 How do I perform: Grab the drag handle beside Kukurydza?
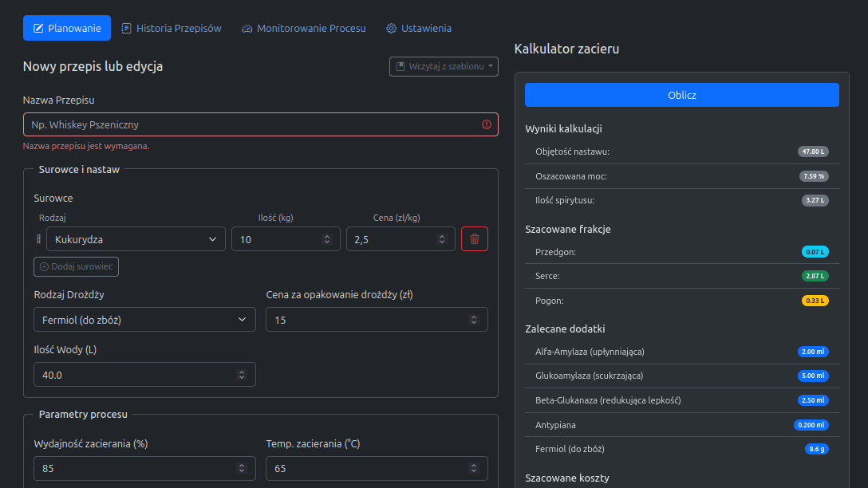coord(38,239)
